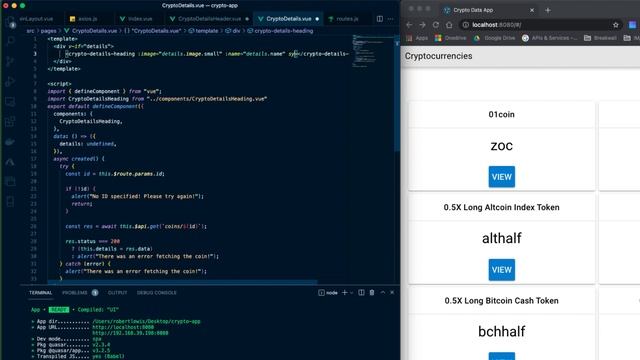Click the pages breadcrumb segment

(49, 31)
